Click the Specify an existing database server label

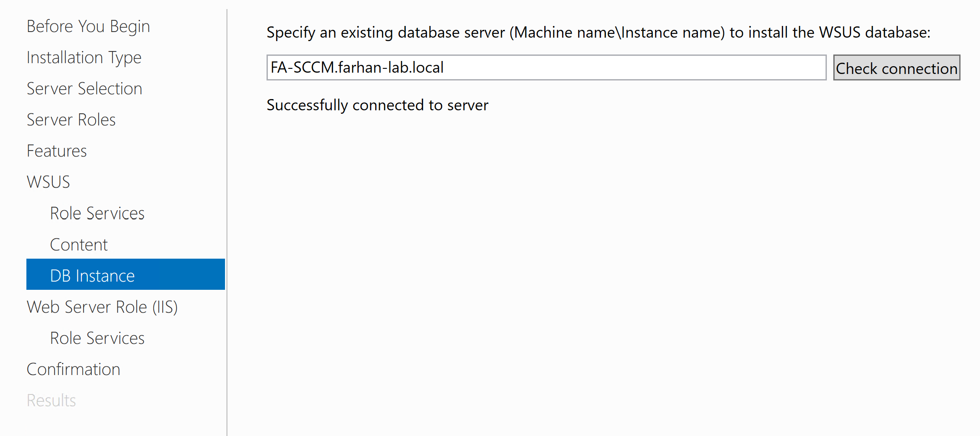click(598, 32)
